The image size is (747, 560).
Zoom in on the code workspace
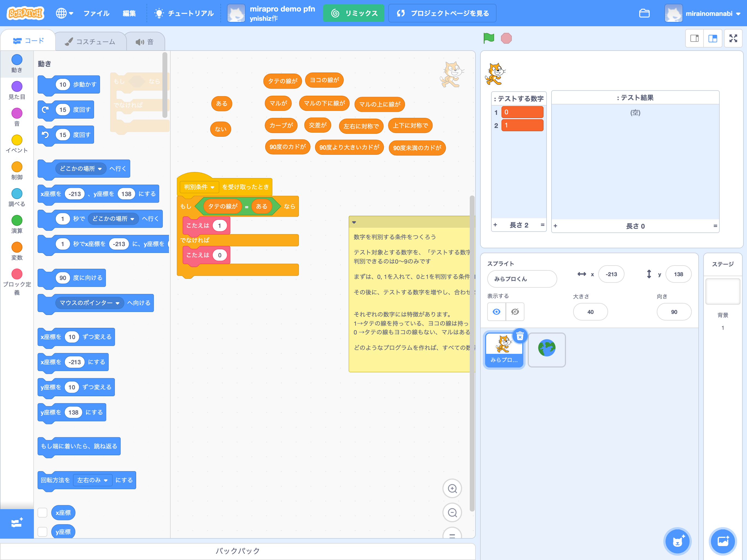(x=452, y=488)
